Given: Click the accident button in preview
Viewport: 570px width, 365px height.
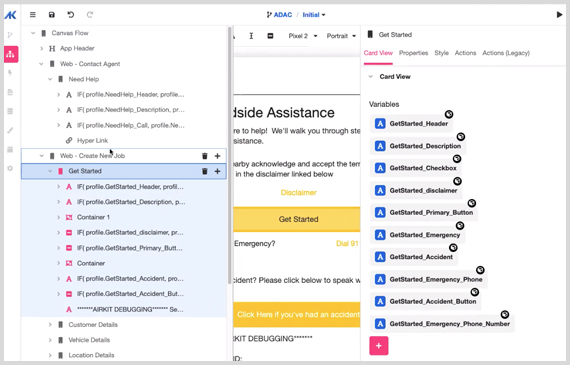Looking at the screenshot, I should 297,314.
